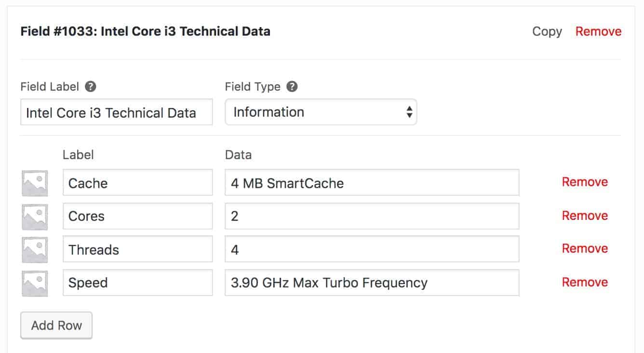Remove the Speed row
644x353 pixels.
tap(585, 282)
